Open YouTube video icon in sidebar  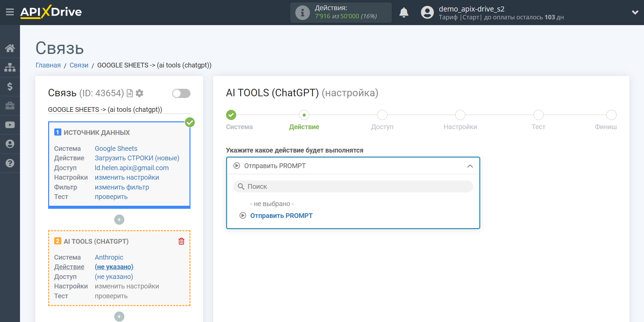(10, 125)
